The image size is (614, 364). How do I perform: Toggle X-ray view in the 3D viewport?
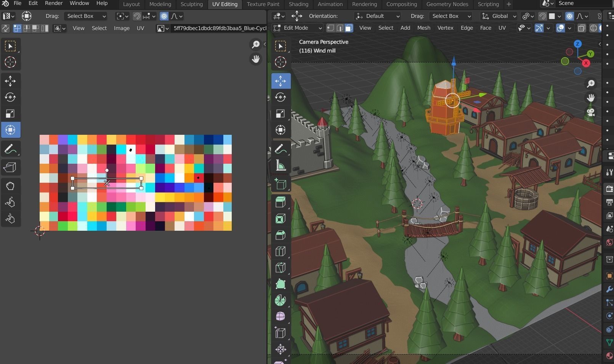[582, 28]
